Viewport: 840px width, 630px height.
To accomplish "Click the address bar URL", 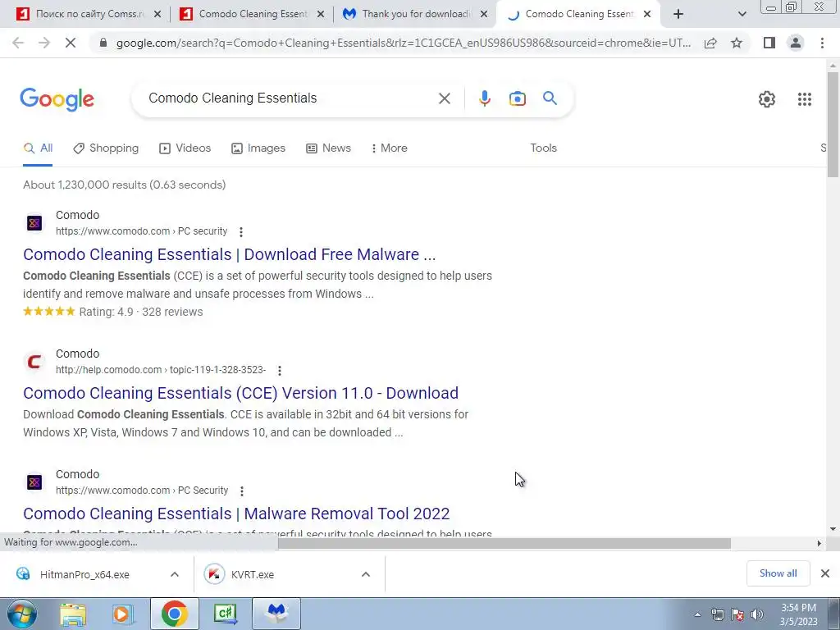I will point(403,43).
